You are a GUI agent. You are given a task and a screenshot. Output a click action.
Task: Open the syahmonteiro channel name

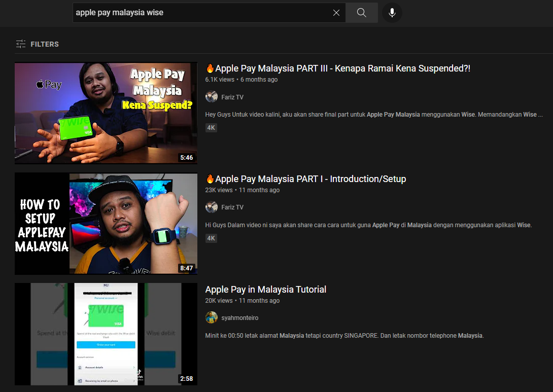click(240, 317)
